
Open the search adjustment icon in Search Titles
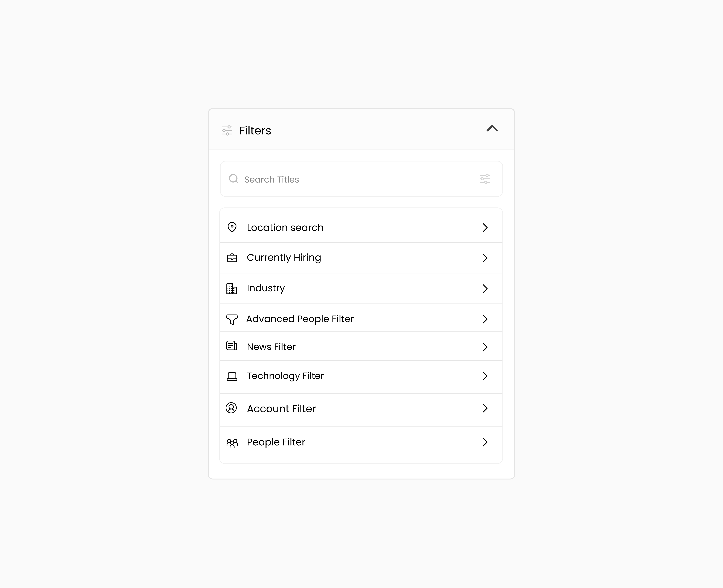click(x=485, y=179)
